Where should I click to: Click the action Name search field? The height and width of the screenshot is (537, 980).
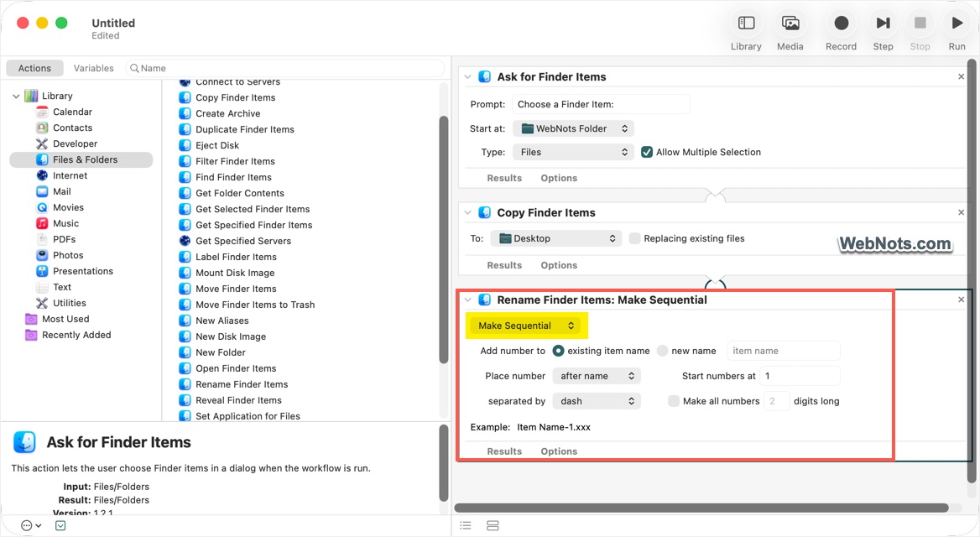pos(285,68)
